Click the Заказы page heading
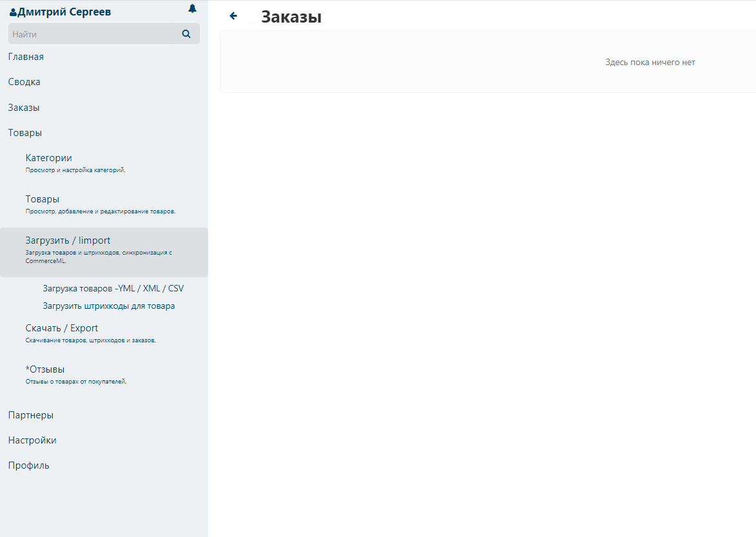This screenshot has width=756, height=537. tap(291, 17)
